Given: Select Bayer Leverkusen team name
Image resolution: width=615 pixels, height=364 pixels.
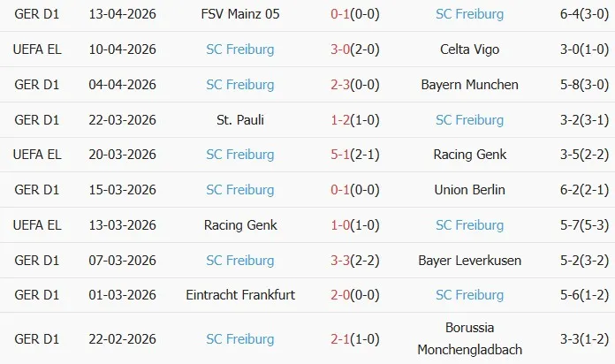Looking at the screenshot, I should tap(469, 260).
